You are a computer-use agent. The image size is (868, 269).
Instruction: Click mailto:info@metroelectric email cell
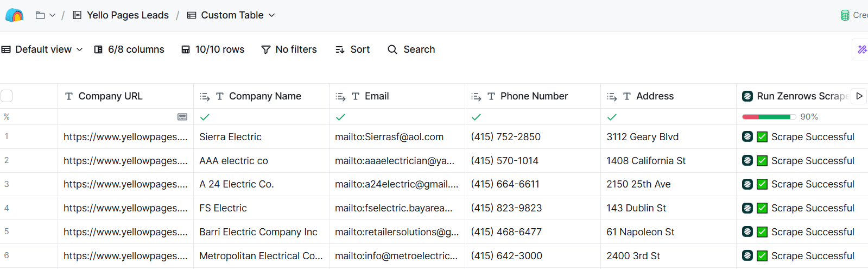tap(397, 256)
